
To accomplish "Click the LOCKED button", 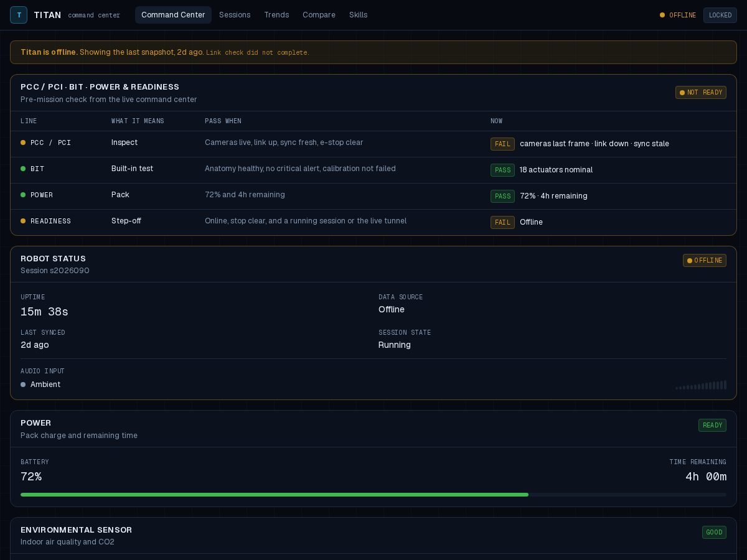I will (x=720, y=15).
